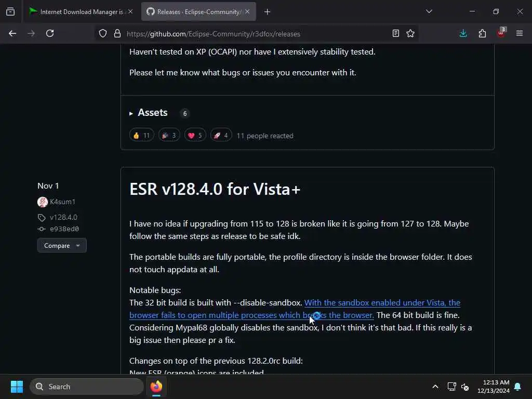Close the Internet Download Manager tab
The width and height of the screenshot is (532, 399).
coord(130,11)
